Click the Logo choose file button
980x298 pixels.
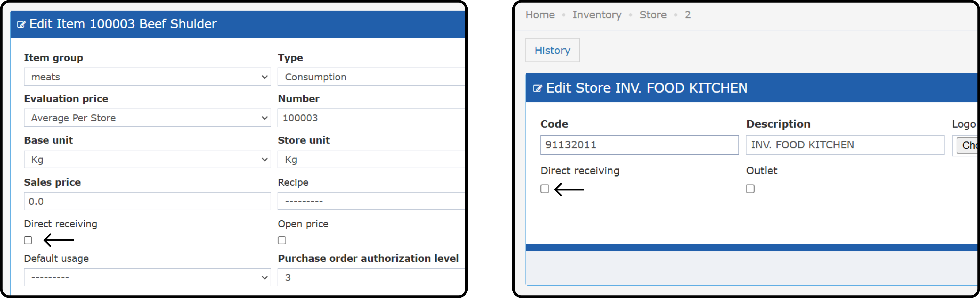point(967,145)
